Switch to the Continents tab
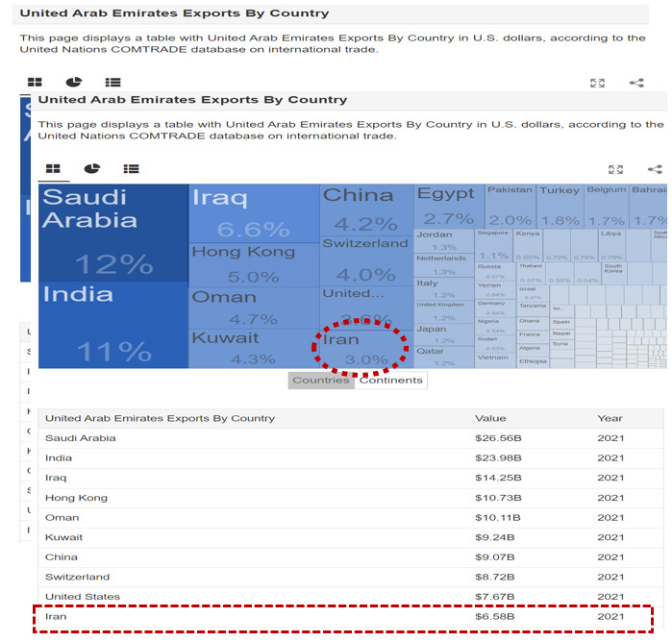The image size is (672, 642). (x=391, y=381)
